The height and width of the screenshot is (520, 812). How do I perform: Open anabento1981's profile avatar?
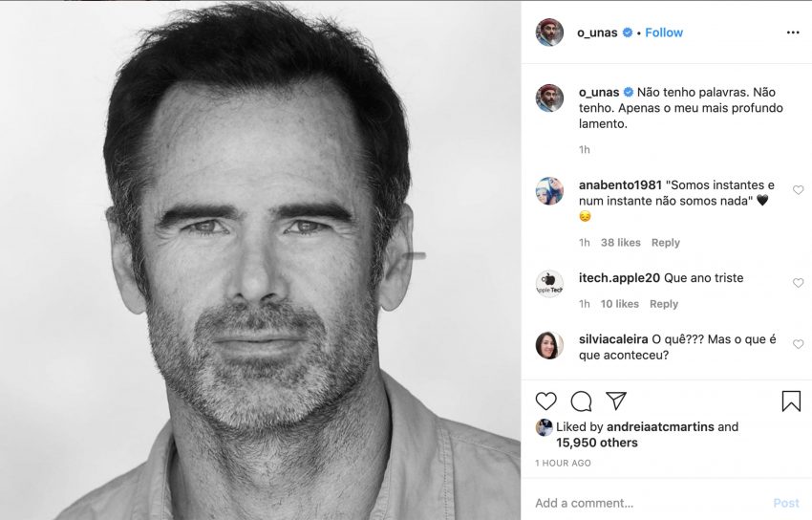click(x=549, y=190)
